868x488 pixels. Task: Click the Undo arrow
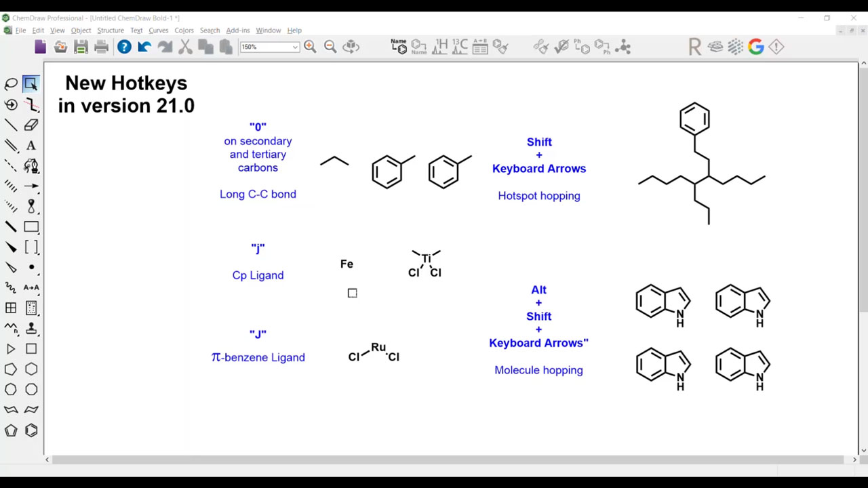[x=144, y=47]
